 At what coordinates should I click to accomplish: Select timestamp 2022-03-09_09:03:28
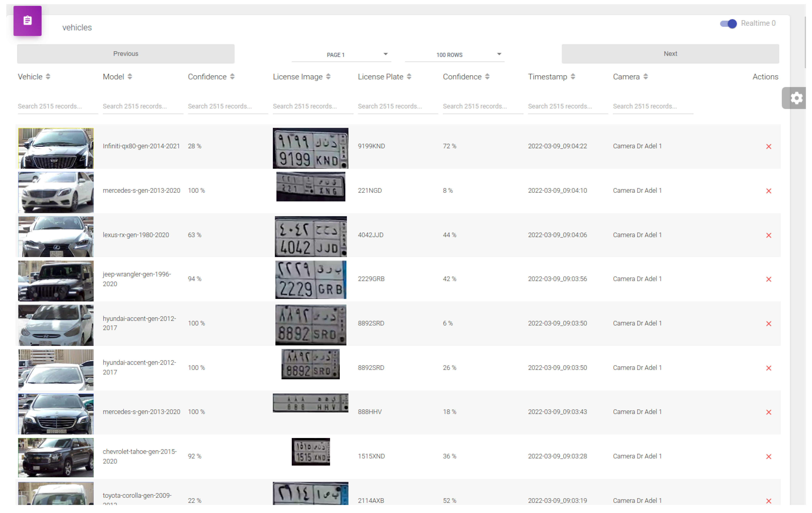tap(557, 456)
